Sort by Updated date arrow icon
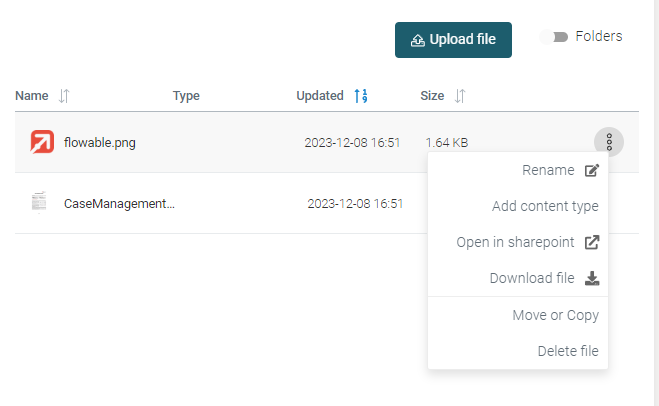The image size is (659, 406). pos(361,96)
